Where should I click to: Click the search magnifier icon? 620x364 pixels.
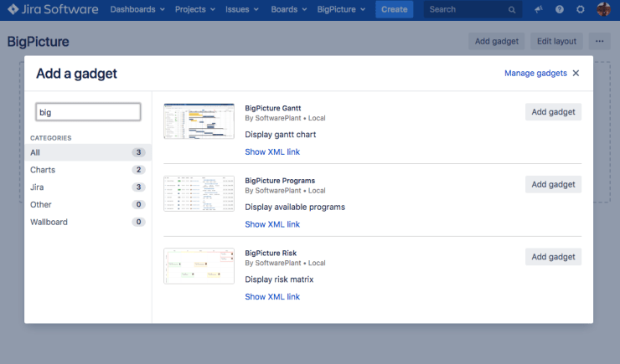[x=512, y=10]
